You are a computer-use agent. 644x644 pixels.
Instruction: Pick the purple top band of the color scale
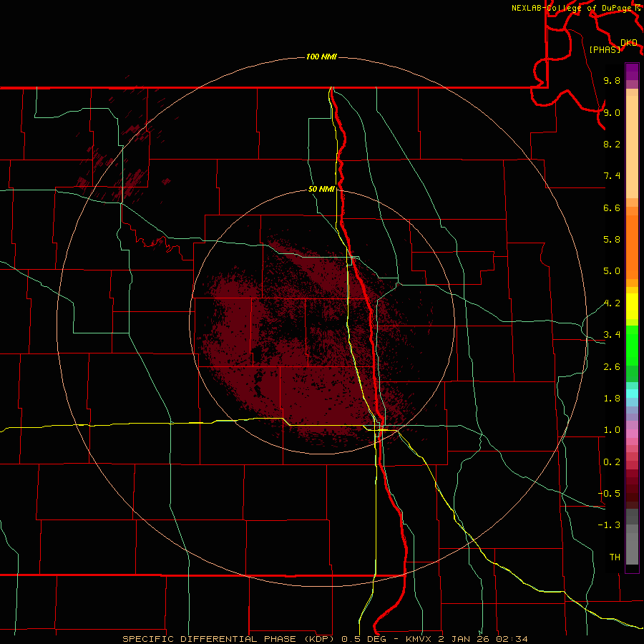632,72
